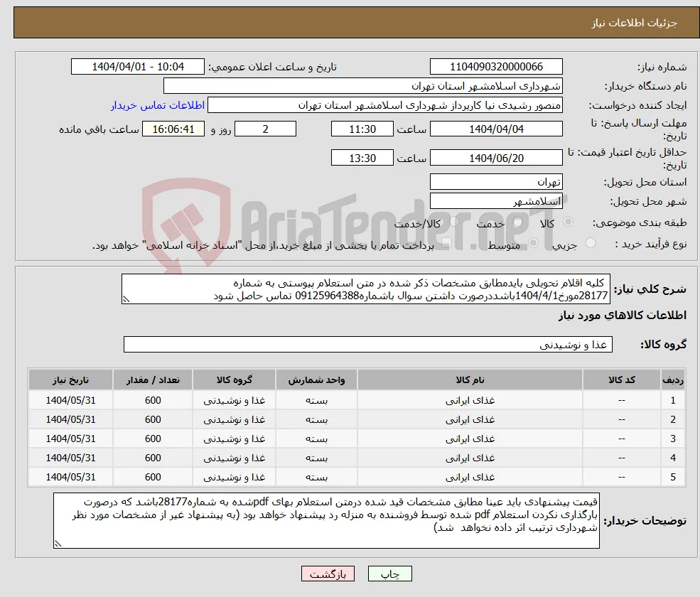700x597 pixels.
Task: Click the تعداد / مقدار column header
Action: (x=153, y=380)
